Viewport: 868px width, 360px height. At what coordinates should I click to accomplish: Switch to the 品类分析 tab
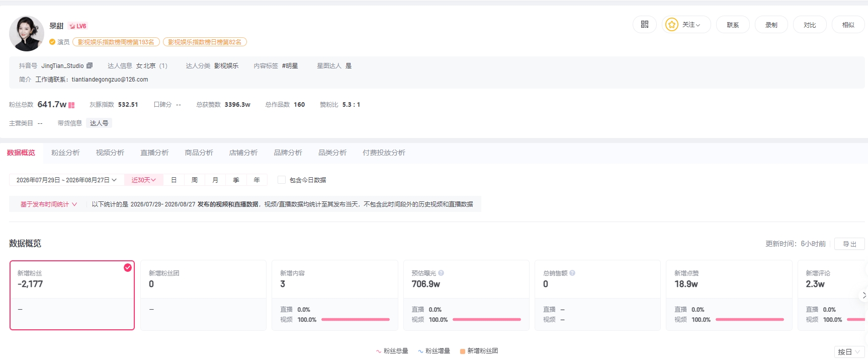tap(332, 153)
